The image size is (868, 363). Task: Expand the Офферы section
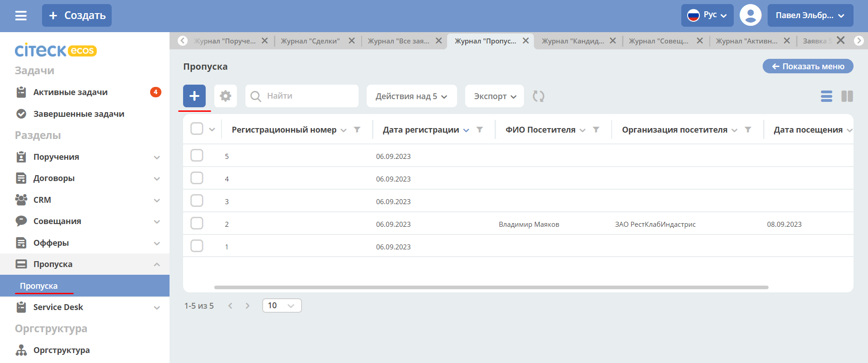pyautogui.click(x=157, y=243)
